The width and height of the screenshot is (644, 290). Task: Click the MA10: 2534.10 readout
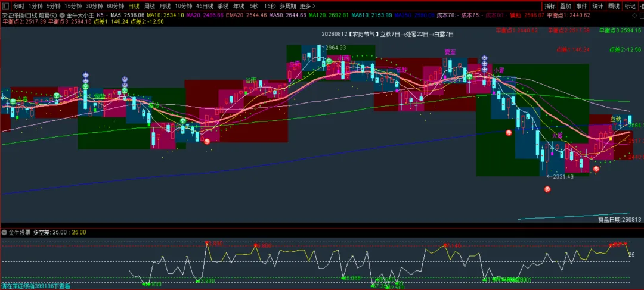pos(165,15)
